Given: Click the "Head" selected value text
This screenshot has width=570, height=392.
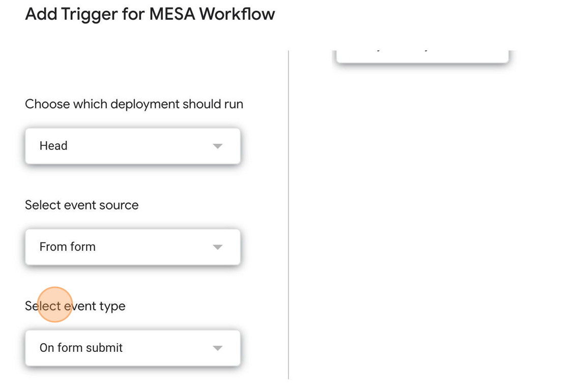Looking at the screenshot, I should pos(53,146).
